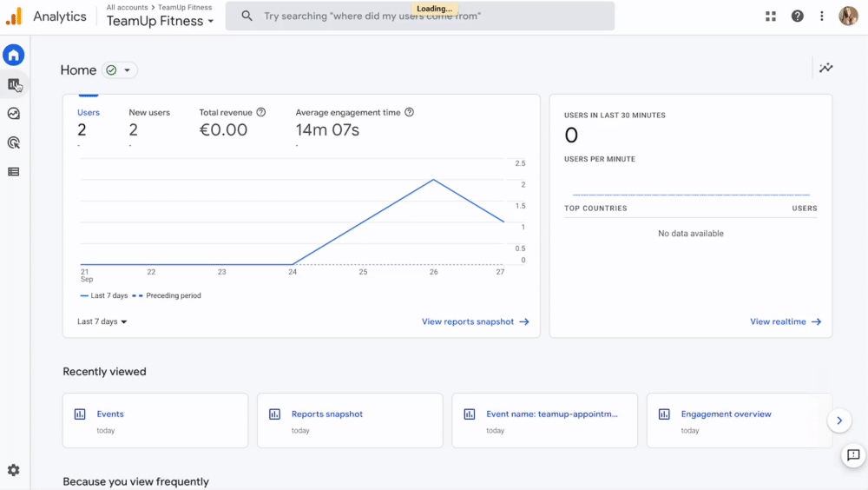868x490 pixels.
Task: Open the Last 7 days date dropdown
Action: (x=102, y=321)
